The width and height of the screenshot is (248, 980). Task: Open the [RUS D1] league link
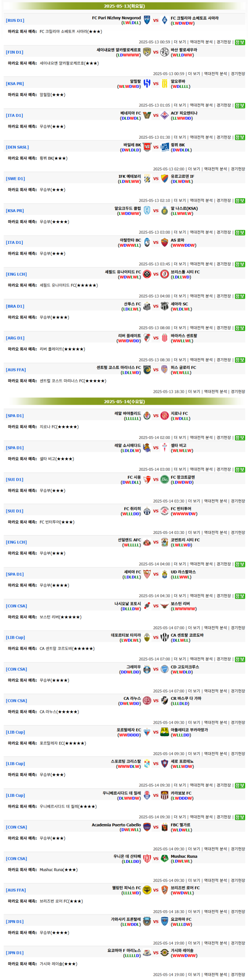tap(15, 21)
